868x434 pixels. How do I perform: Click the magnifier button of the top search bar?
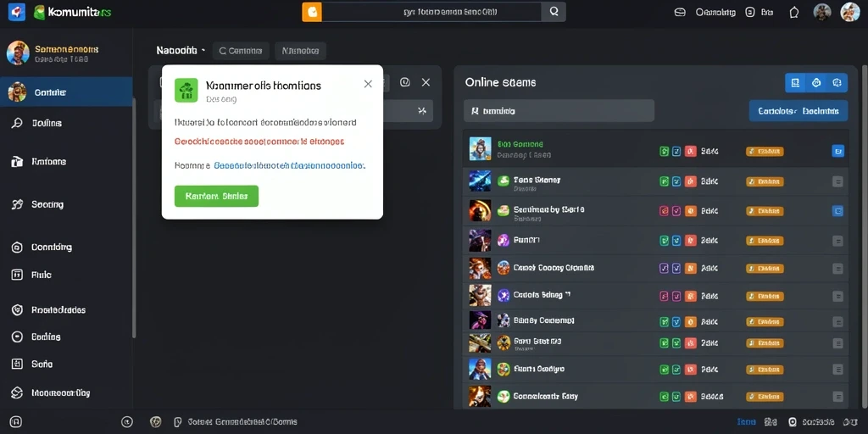point(554,12)
